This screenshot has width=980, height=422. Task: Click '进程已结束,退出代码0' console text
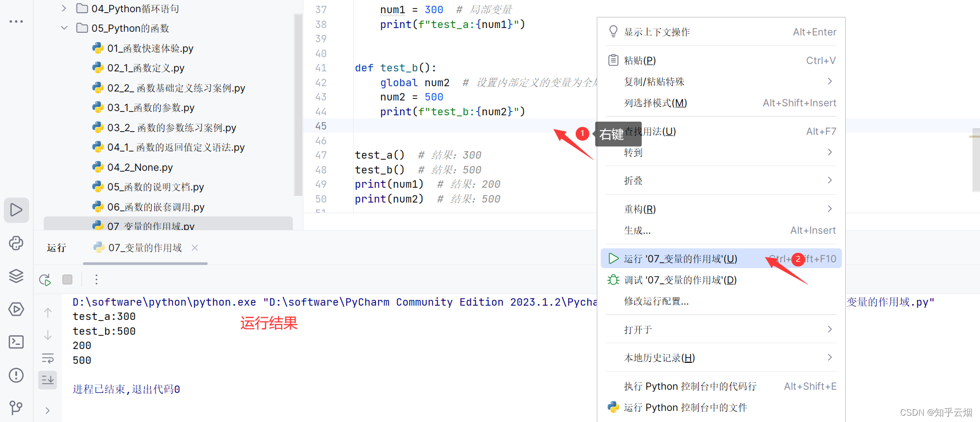[126, 389]
